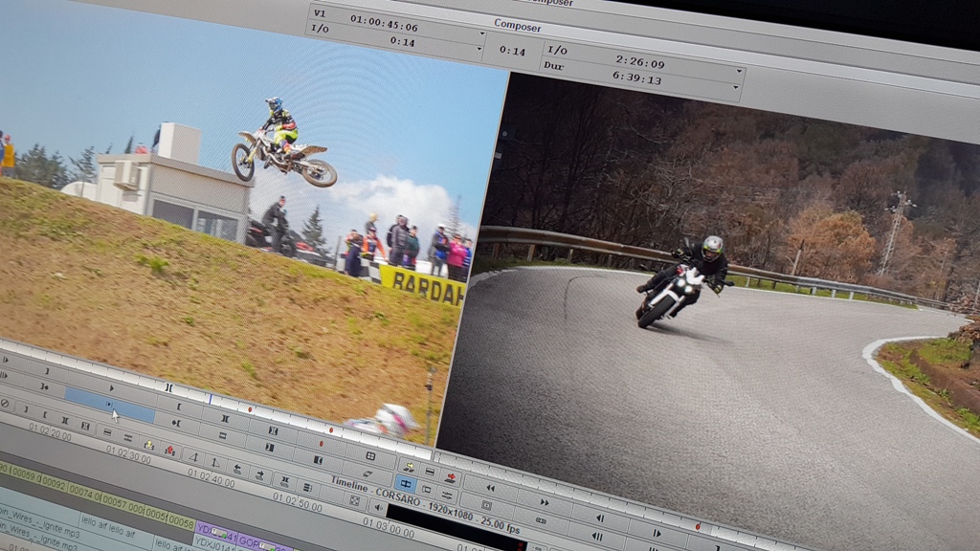Click the yellow Splice-In arrow between the two monitors

point(409,467)
